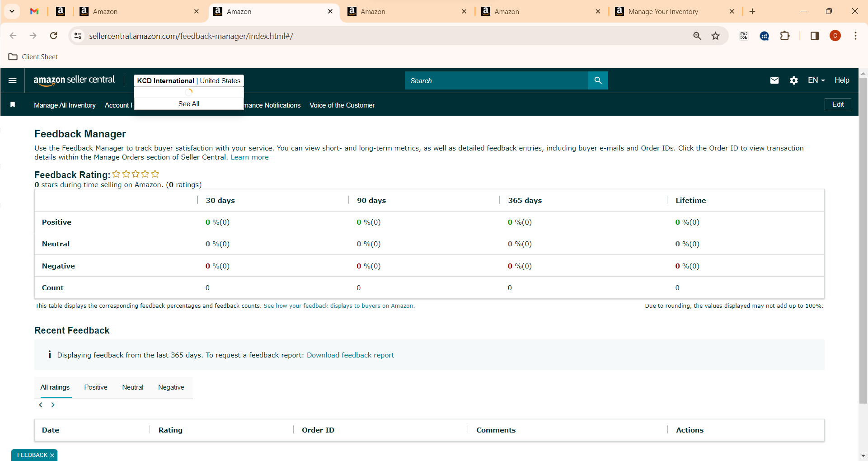Viewport: 868px width, 461px height.
Task: Open the Client Sheet bookmark folder
Action: [33, 56]
